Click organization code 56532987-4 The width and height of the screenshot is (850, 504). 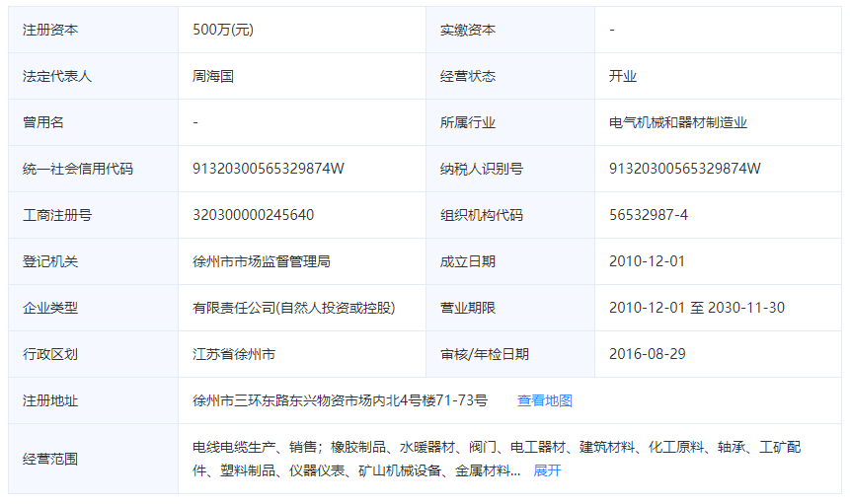pos(649,215)
